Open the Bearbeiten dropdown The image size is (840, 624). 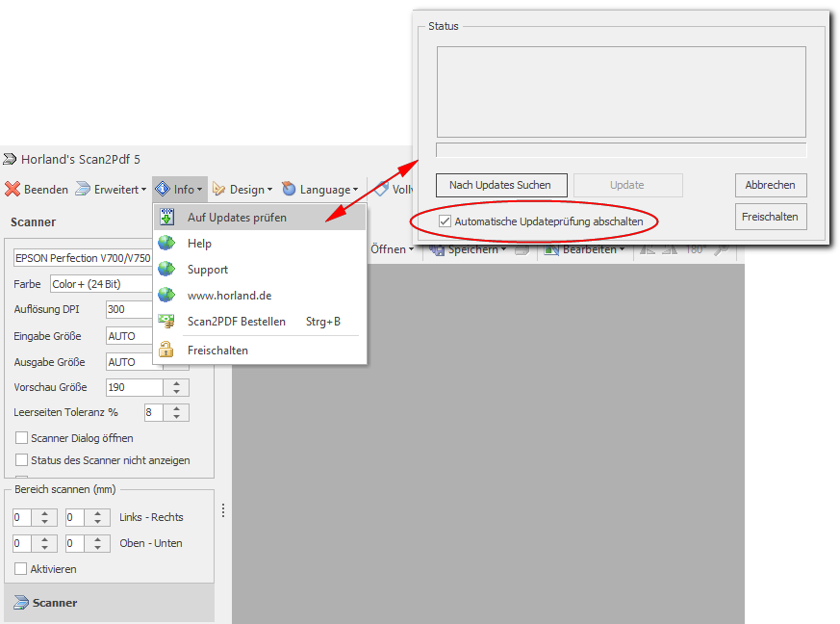point(584,249)
